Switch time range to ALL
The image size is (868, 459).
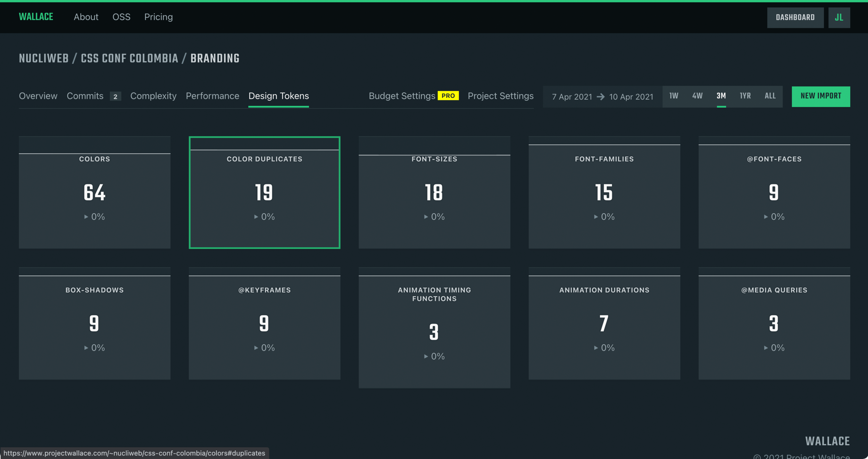[770, 96]
